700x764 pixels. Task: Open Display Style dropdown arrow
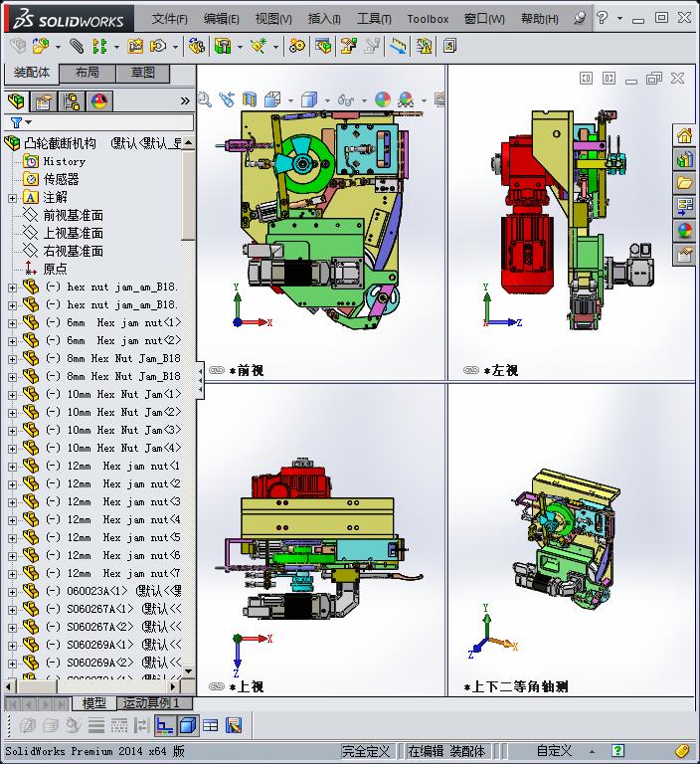point(327,100)
